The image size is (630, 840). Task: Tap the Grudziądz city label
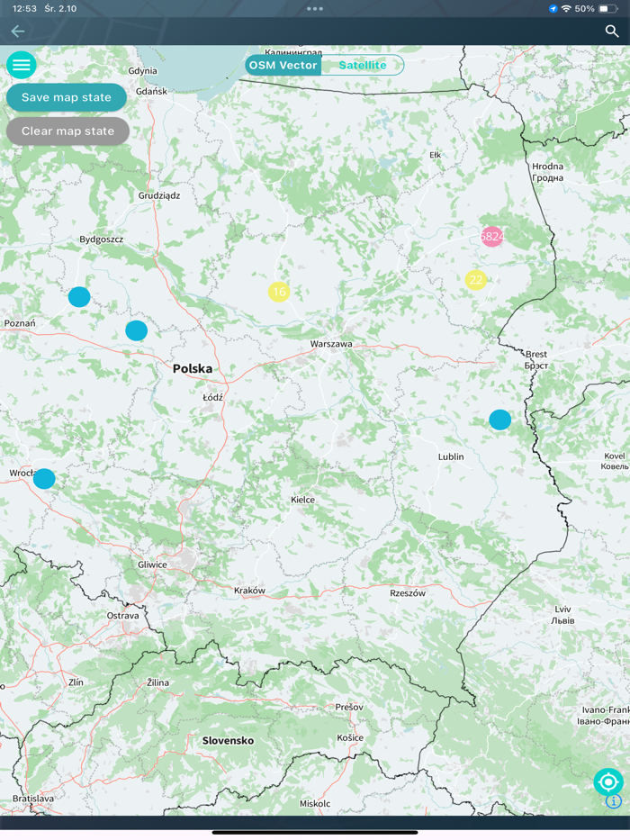coord(159,195)
